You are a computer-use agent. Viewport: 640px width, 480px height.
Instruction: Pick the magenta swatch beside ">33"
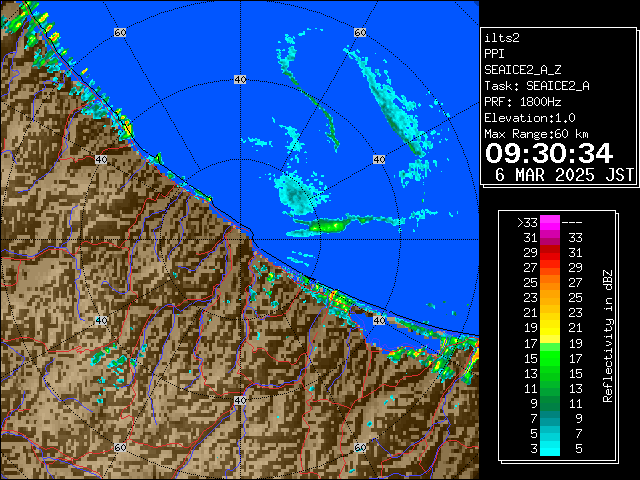(x=550, y=223)
